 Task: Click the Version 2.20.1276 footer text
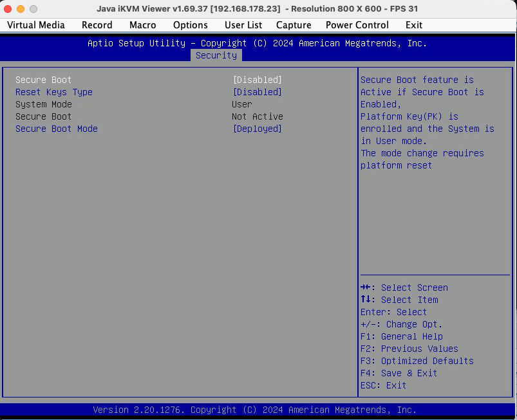click(x=255, y=410)
